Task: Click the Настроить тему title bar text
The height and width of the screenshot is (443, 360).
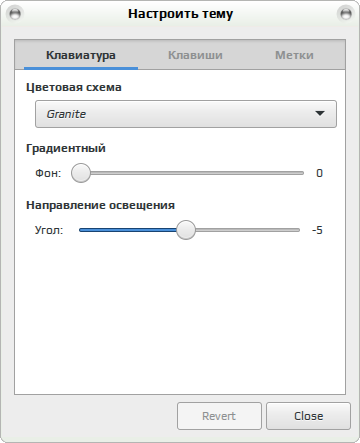Action: (180, 14)
